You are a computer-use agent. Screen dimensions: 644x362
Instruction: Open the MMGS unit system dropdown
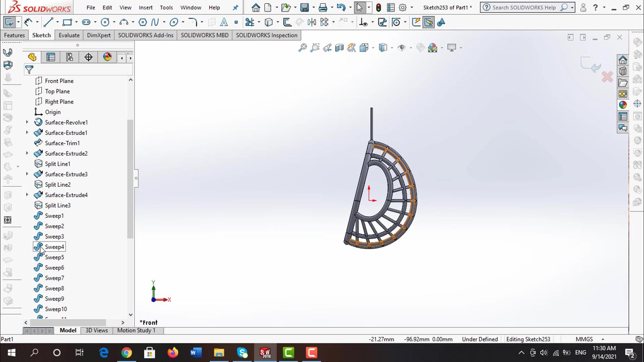pyautogui.click(x=602, y=339)
